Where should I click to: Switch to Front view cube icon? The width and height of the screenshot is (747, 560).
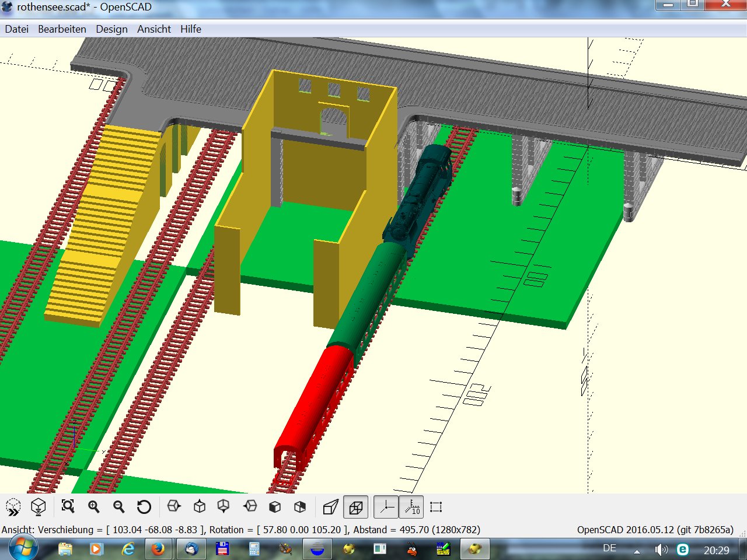click(x=275, y=507)
